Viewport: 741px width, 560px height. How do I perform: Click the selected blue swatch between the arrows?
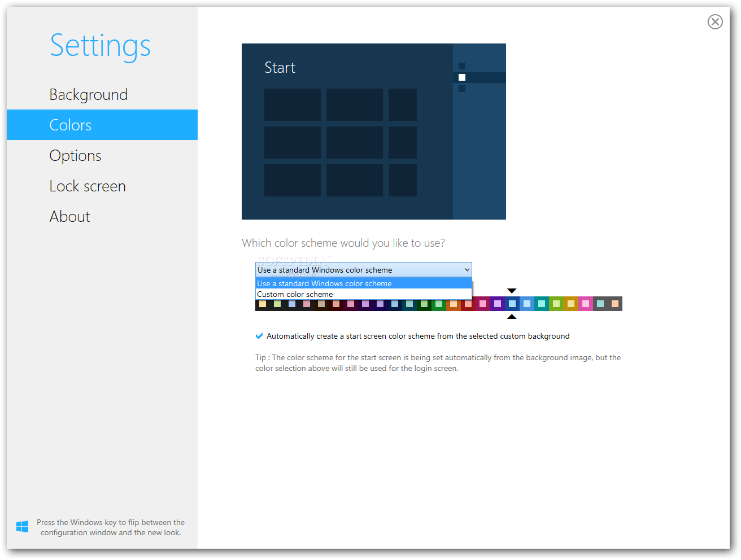point(512,304)
